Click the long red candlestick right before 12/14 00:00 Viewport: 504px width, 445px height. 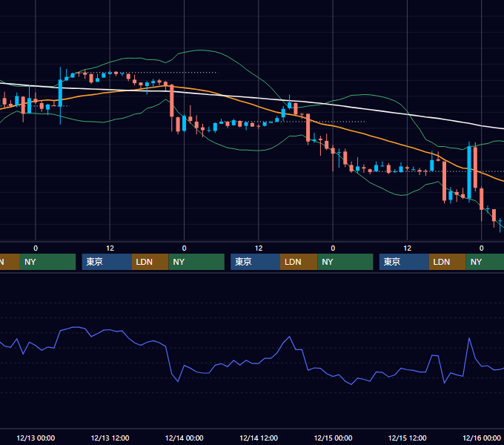pyautogui.click(x=172, y=100)
